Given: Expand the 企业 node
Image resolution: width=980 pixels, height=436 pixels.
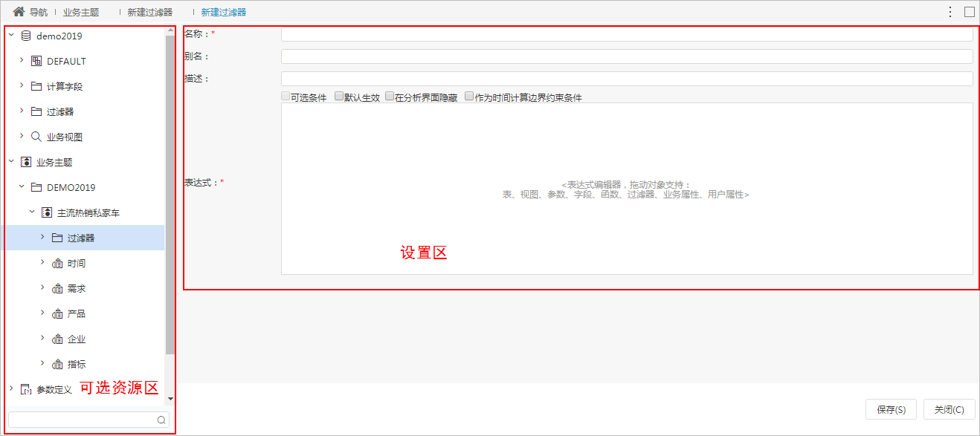Looking at the screenshot, I should 42,338.
